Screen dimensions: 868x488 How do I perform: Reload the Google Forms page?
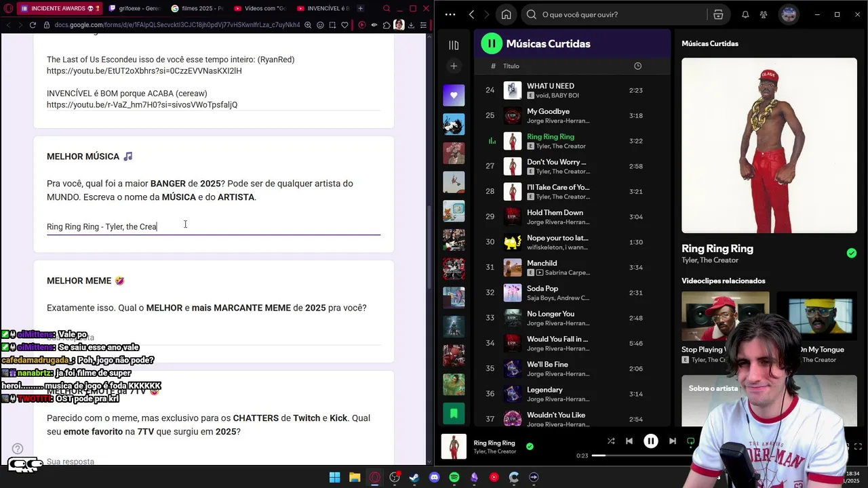pos(33,25)
